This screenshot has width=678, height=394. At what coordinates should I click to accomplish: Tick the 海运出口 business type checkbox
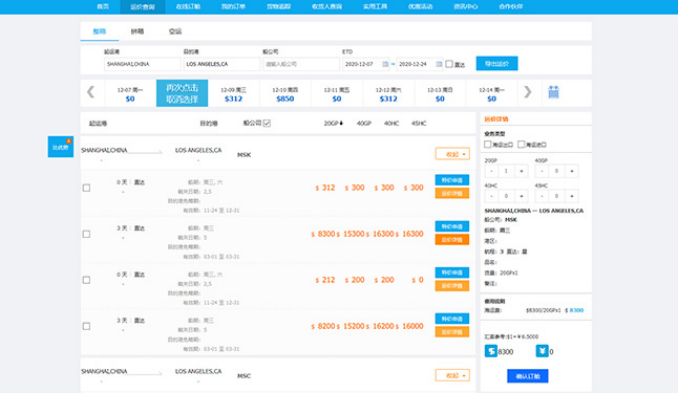[488, 144]
